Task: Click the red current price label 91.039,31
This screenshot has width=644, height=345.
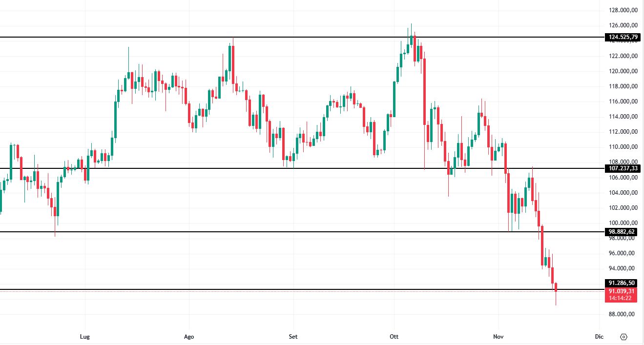Action: click(621, 291)
